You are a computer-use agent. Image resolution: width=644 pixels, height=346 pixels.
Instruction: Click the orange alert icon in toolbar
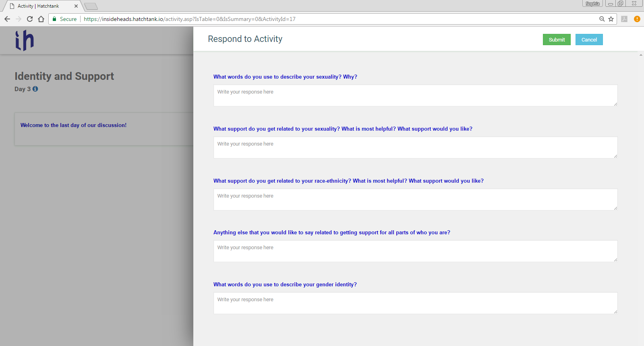(637, 19)
